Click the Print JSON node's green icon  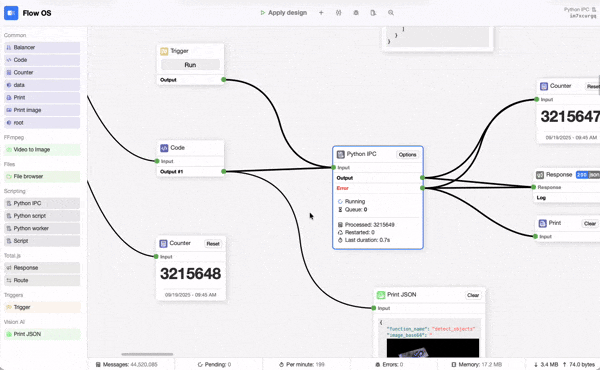(381, 295)
